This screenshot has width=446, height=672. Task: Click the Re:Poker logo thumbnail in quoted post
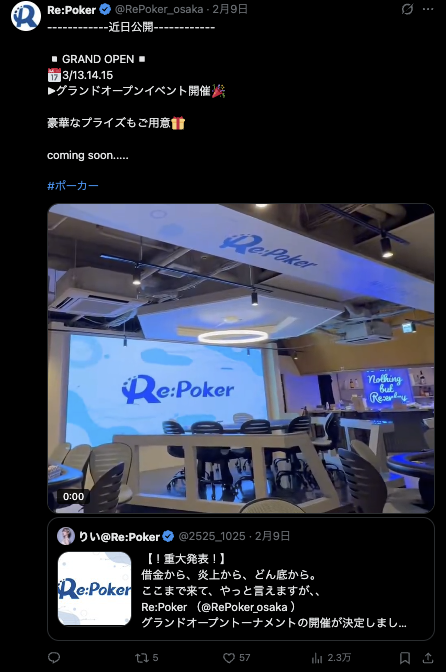pos(95,588)
